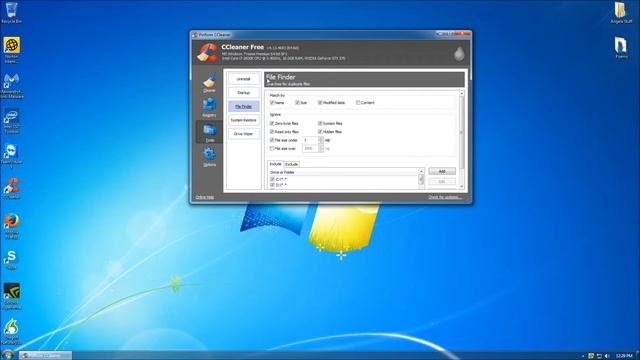This screenshot has height=360, width=640.
Task: Toggle the Match by Size checkbox
Action: pyautogui.click(x=297, y=102)
